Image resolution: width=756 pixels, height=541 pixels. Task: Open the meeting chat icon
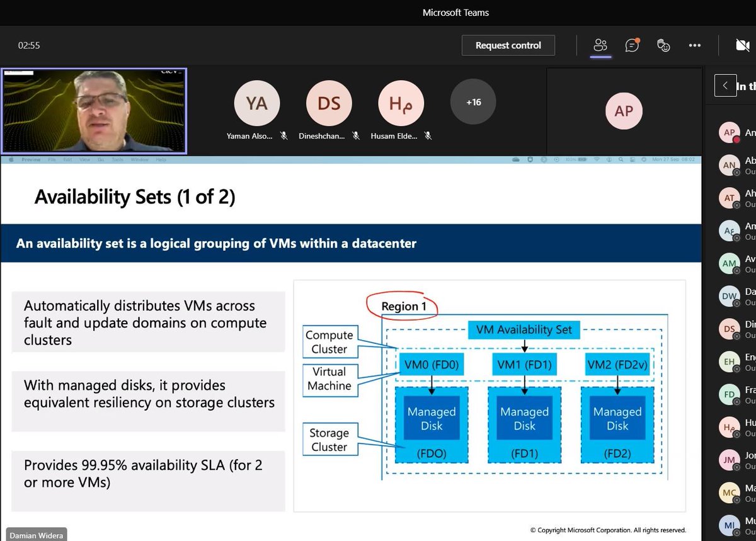pos(632,45)
